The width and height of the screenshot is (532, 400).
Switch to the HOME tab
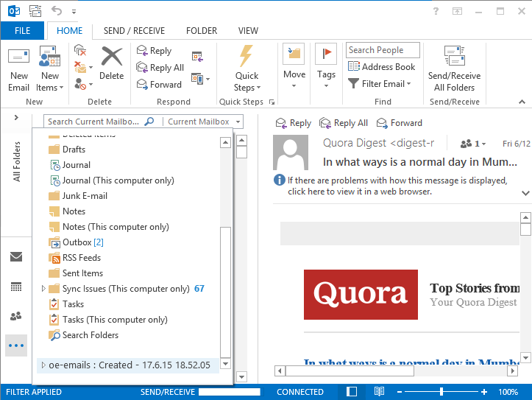tap(70, 31)
